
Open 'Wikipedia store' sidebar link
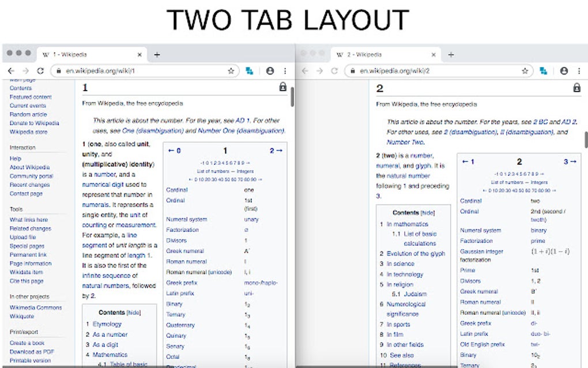pos(28,132)
